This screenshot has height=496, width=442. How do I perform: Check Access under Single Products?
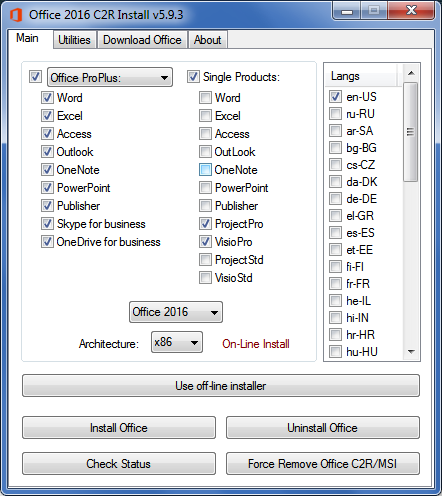click(205, 134)
